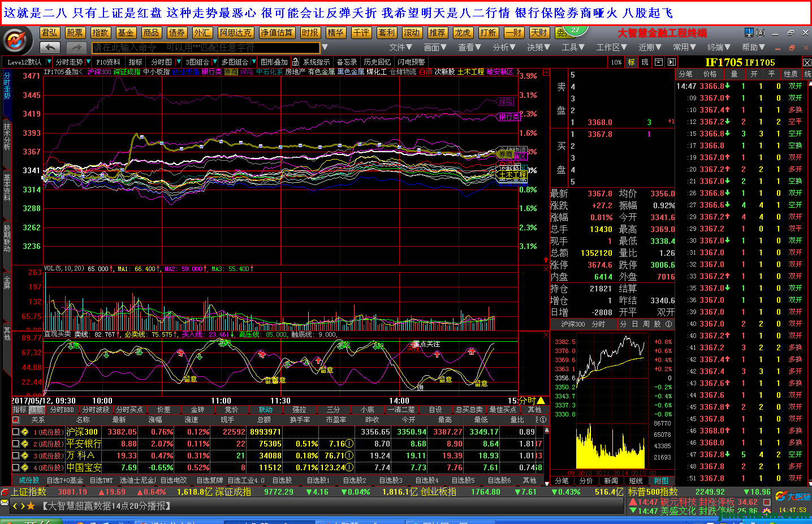This screenshot has width=812, height=524.
Task: Click the stock table down scroll arrow
Action: pyautogui.click(x=546, y=483)
